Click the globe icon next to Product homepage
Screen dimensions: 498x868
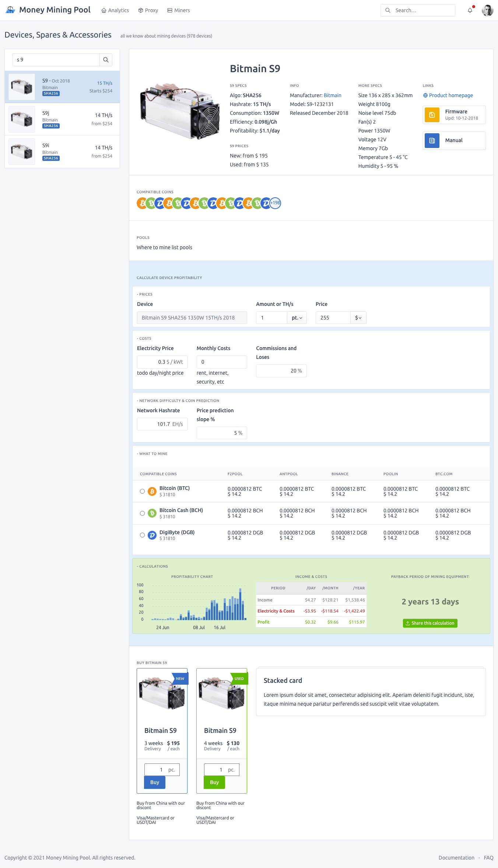(425, 95)
